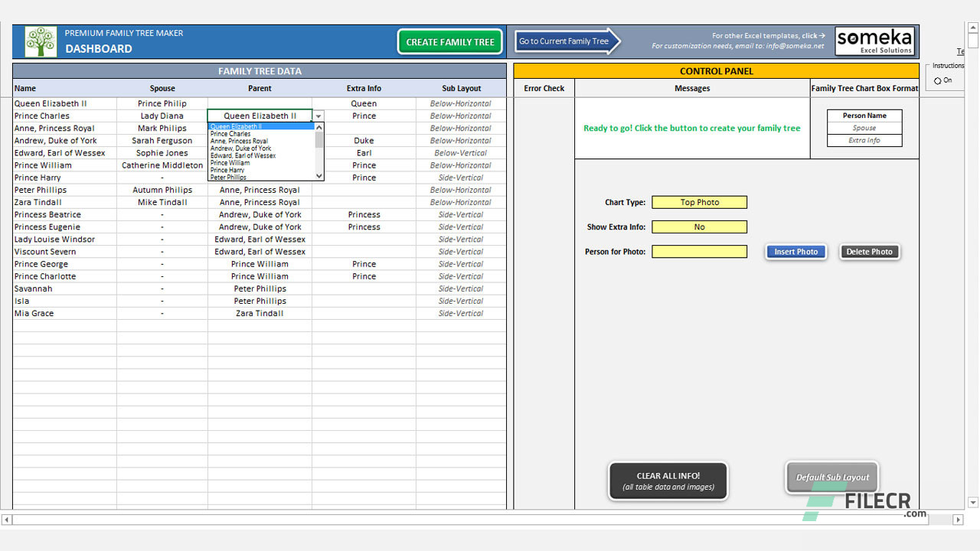This screenshot has width=980, height=551.
Task: Click the horizontal scroll-right arrow
Action: [958, 520]
